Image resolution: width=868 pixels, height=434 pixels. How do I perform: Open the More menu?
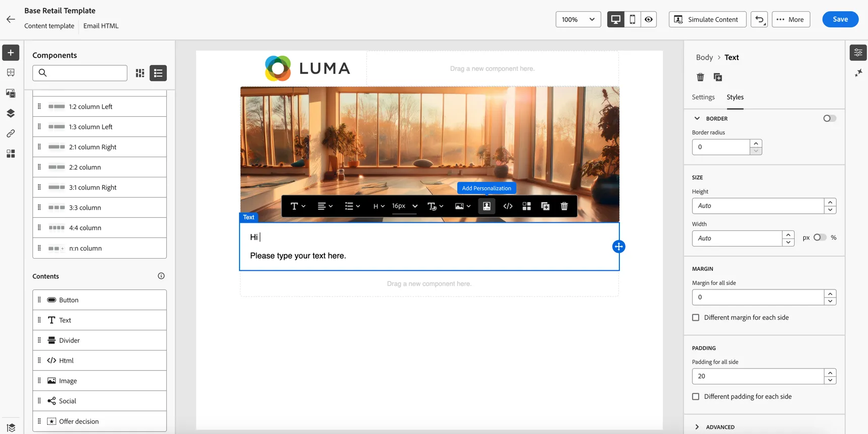791,19
